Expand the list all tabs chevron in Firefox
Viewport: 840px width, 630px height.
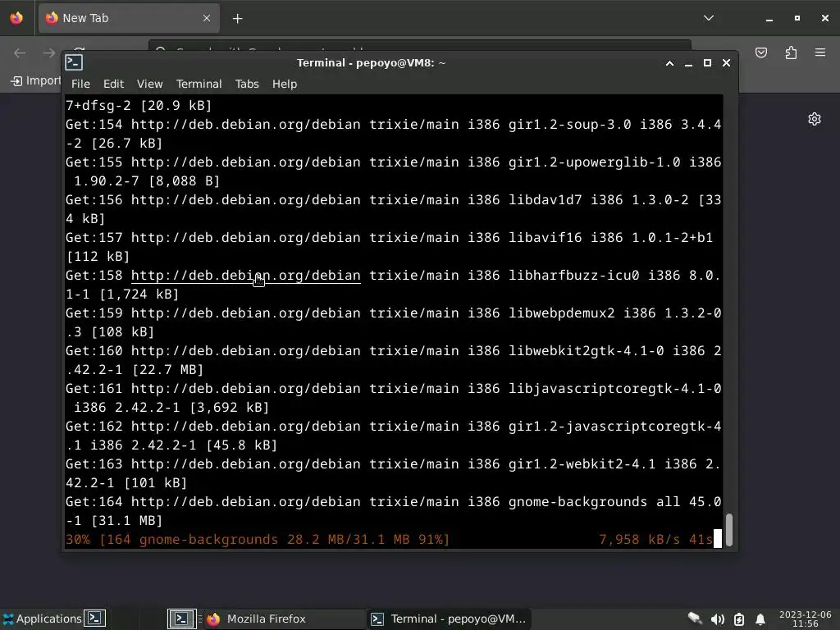point(709,18)
